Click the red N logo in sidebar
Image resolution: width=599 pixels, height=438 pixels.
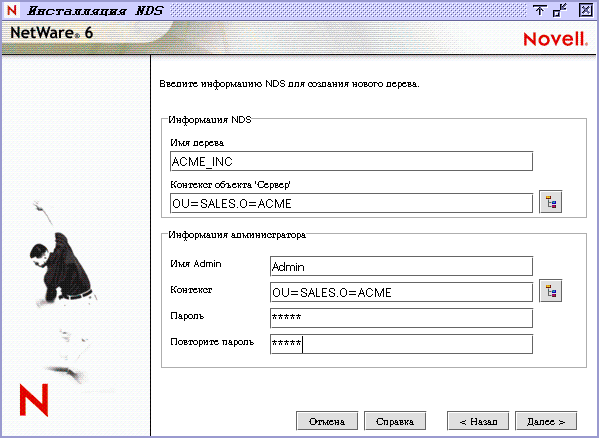tap(34, 400)
